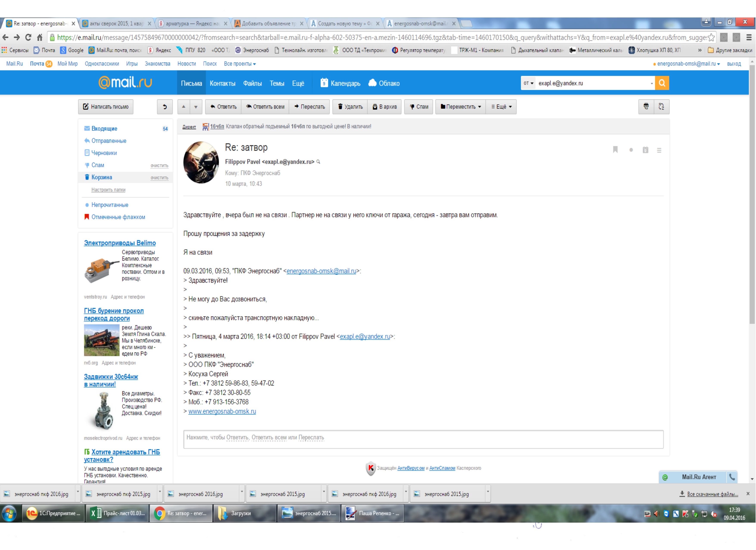Switch to the Файлы tab

coord(252,83)
